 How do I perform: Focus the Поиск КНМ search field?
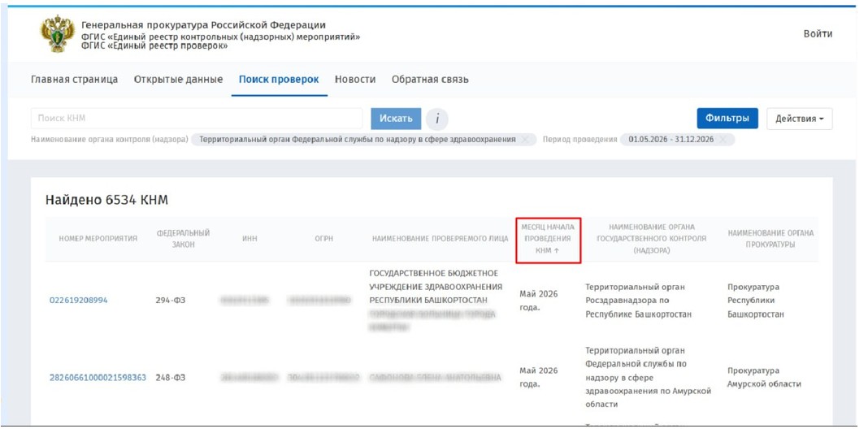click(197, 119)
